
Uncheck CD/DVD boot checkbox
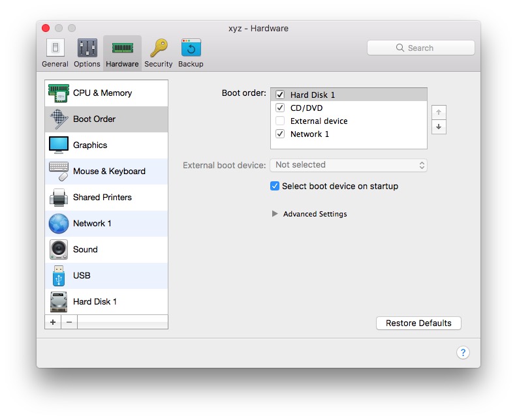point(280,108)
